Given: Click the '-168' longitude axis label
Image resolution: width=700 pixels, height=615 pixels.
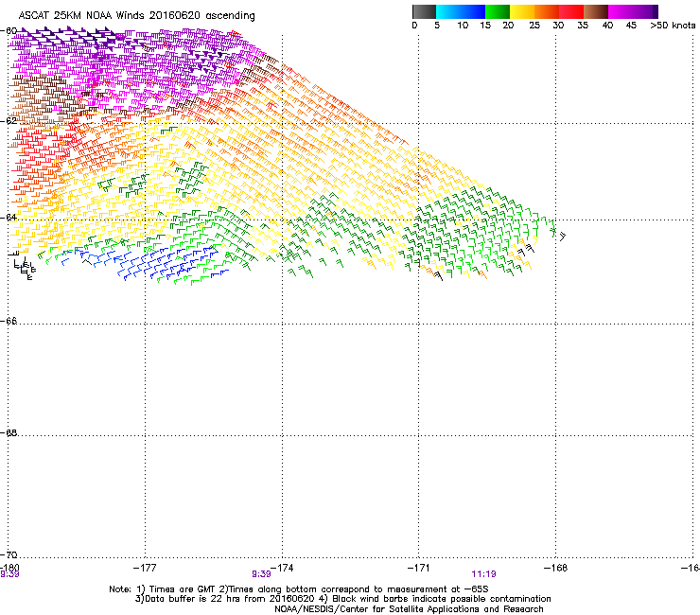Looking at the screenshot, I should tap(555, 568).
